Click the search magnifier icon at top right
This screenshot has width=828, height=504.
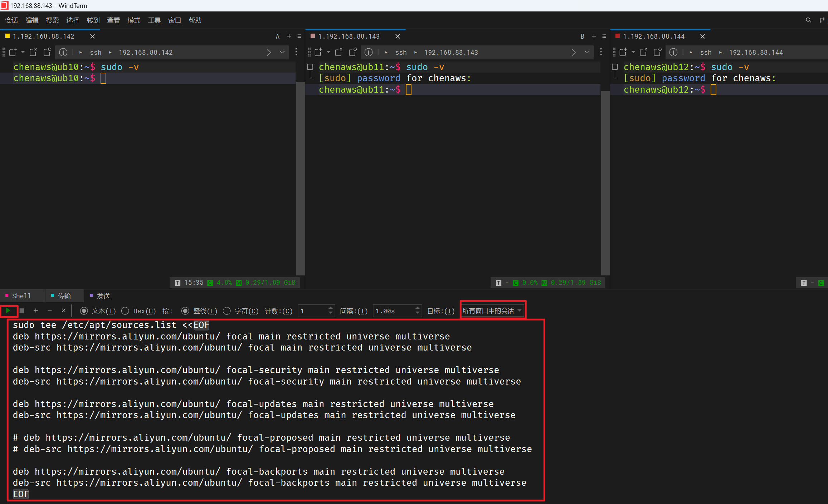click(808, 20)
